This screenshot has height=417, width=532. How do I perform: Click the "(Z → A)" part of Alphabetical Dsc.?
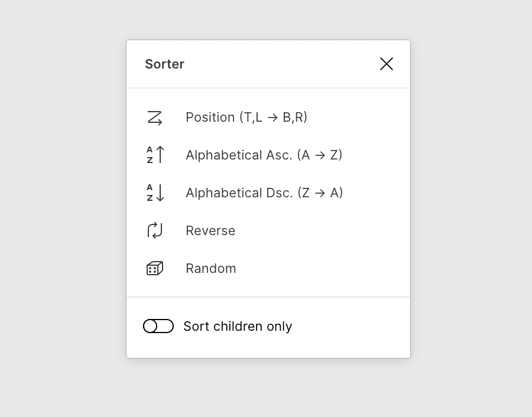pos(320,193)
